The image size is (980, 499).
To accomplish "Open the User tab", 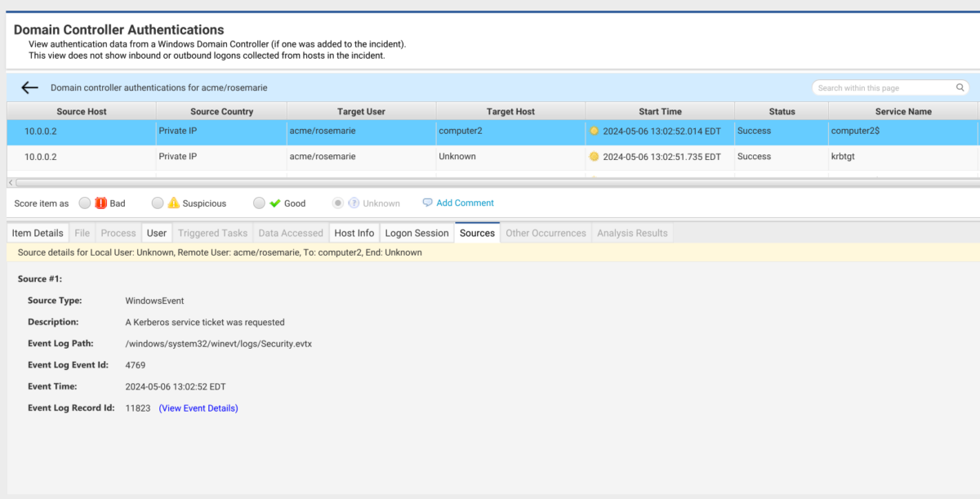I will 156,233.
